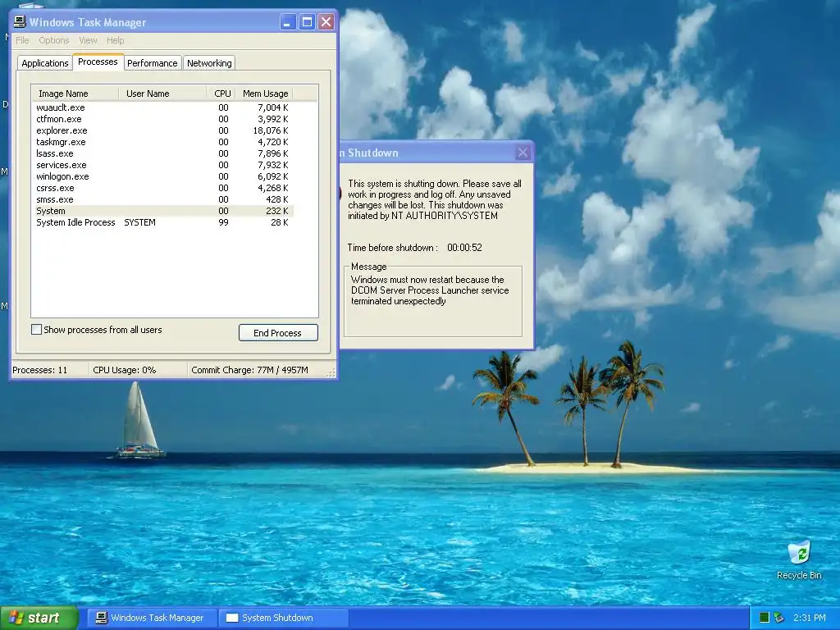
Task: Click the SYSTEM user name cell
Action: [139, 222]
